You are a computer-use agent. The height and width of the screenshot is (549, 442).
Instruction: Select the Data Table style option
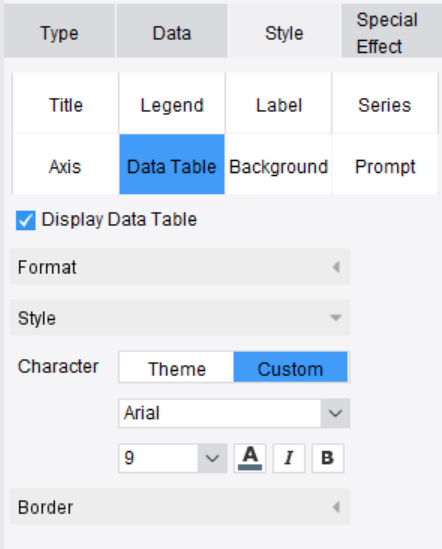[172, 165]
